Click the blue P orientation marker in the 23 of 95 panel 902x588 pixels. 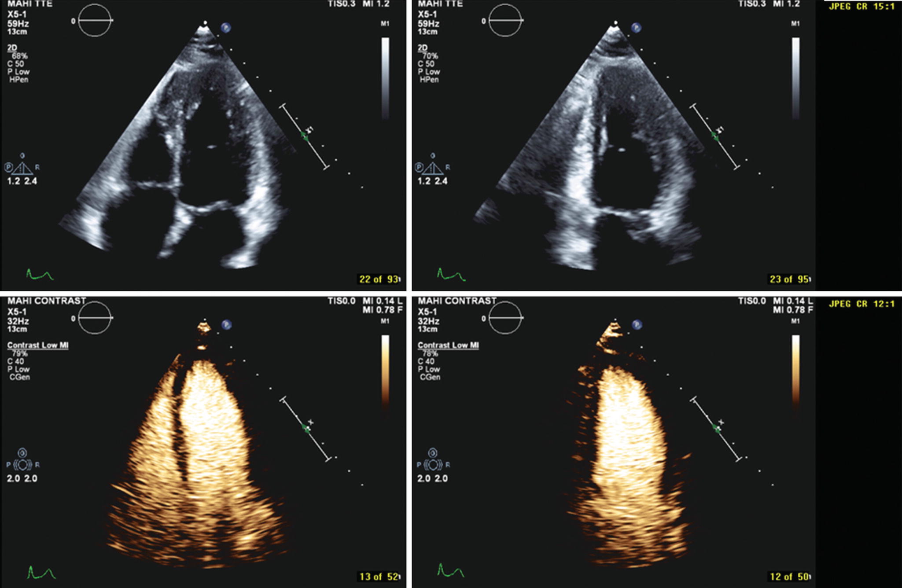636,28
